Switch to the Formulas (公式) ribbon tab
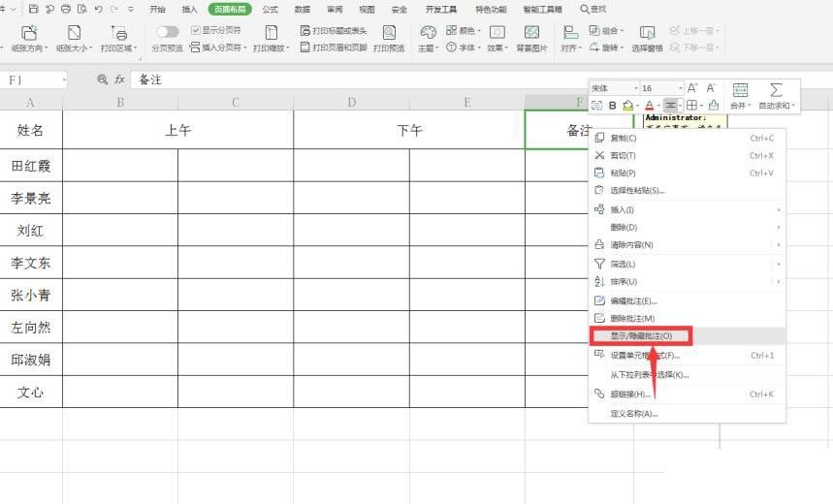 click(270, 9)
